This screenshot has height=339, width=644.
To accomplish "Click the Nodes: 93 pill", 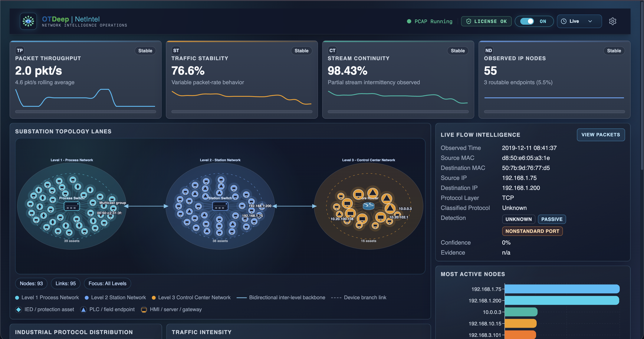I will [x=31, y=283].
